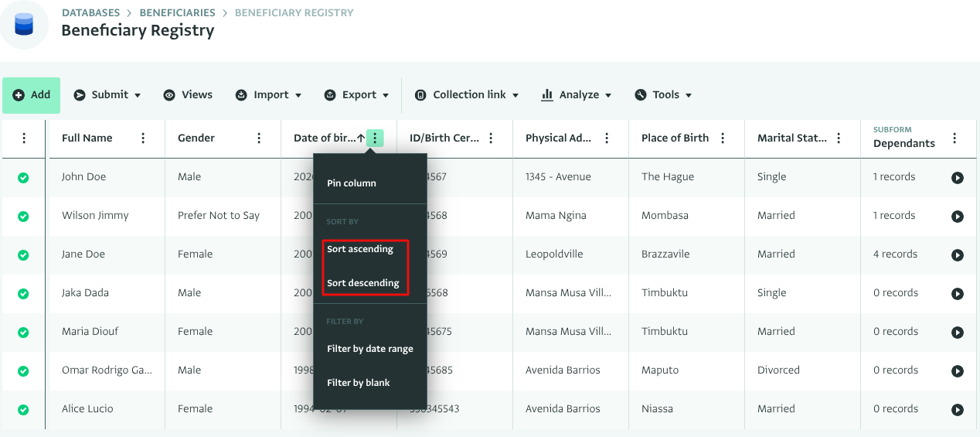Open John Doe's dependants play arrow
This screenshot has height=437, width=980.
(x=958, y=178)
